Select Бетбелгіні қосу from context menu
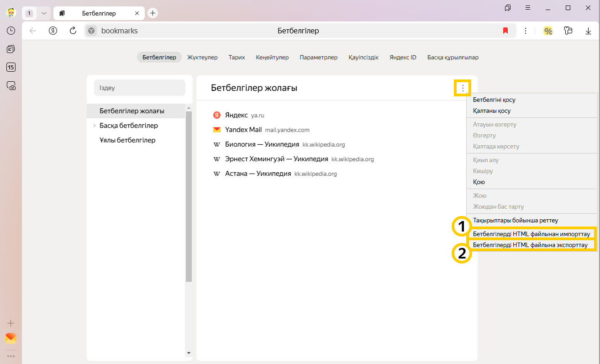This screenshot has height=364, width=600. coord(494,100)
